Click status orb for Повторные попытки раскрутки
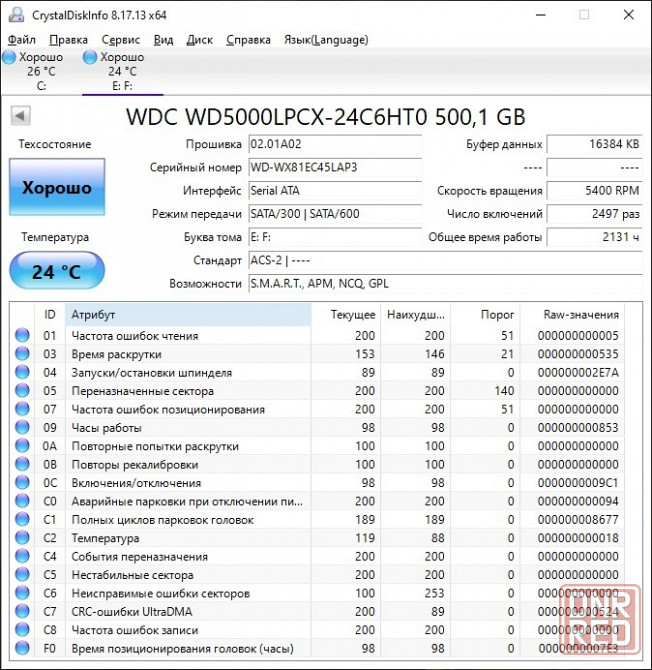652x670 pixels. 22,445
